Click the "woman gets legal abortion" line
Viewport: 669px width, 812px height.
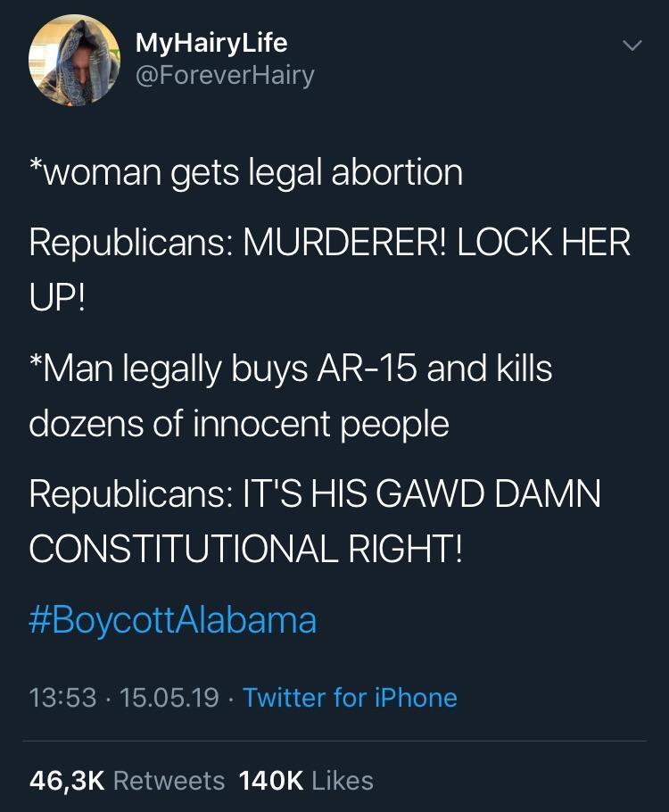pyautogui.click(x=246, y=172)
